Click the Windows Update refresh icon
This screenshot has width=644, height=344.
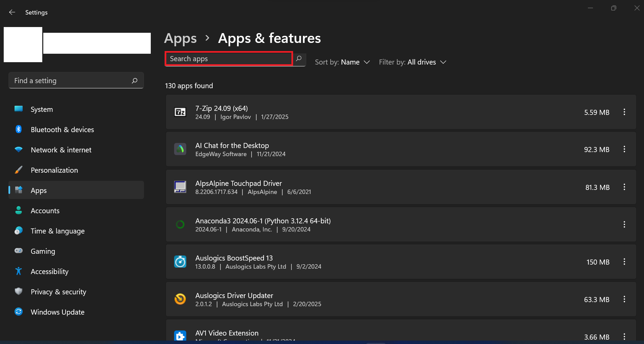point(19,312)
